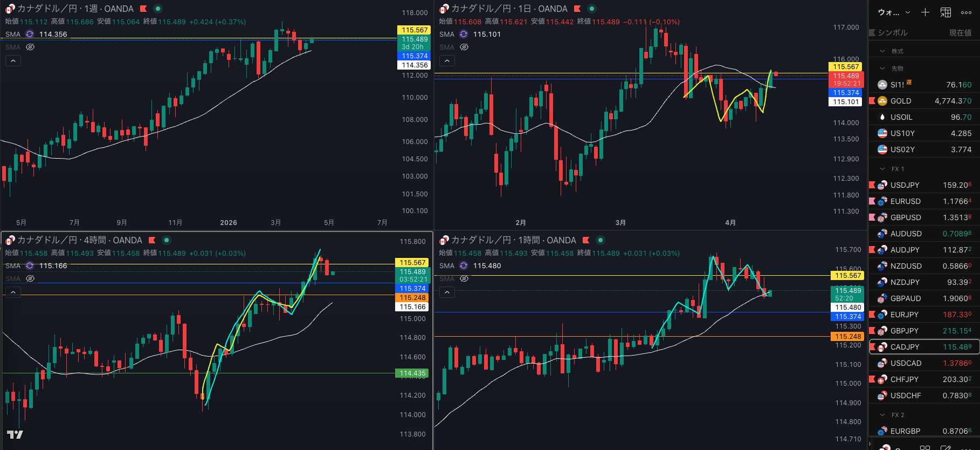This screenshot has height=450, width=980.
Task: Show the hidden SMA on weekly chart
Action: pos(30,47)
